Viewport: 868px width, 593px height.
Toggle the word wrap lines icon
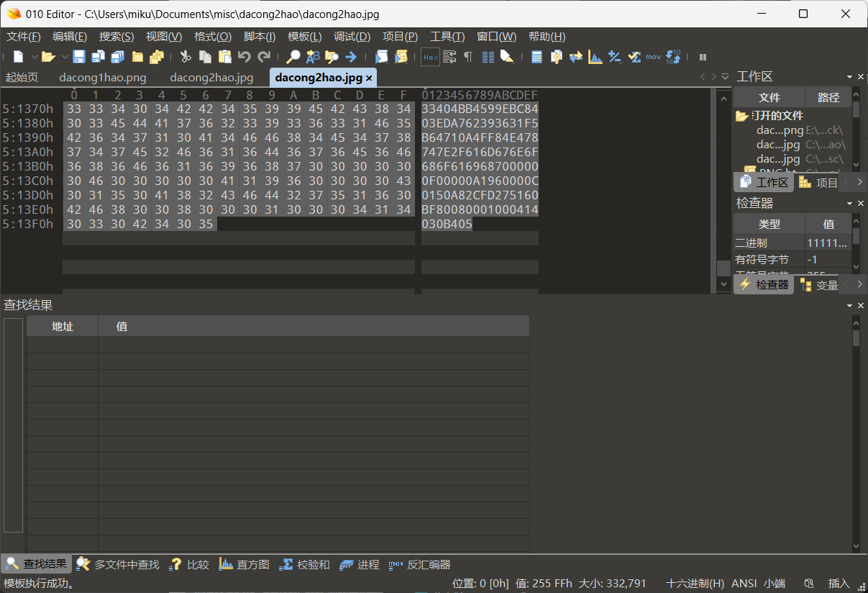449,57
